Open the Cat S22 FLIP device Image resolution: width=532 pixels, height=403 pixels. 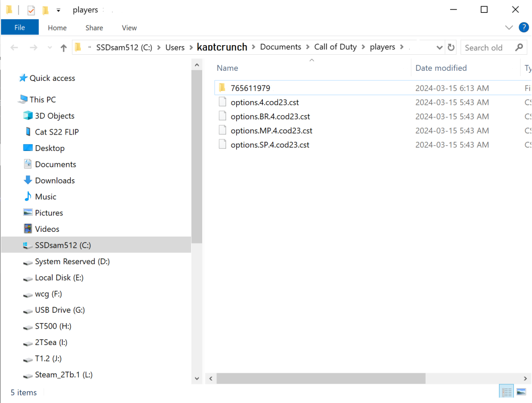tap(56, 132)
